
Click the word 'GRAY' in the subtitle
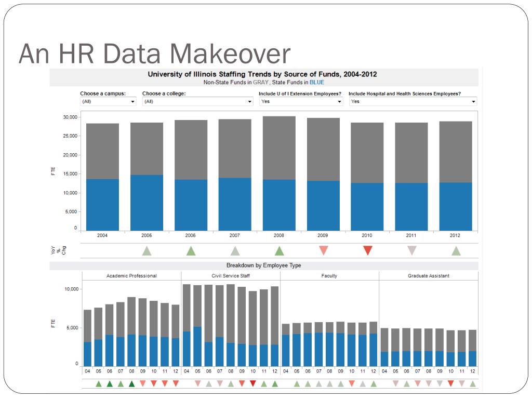coord(261,83)
